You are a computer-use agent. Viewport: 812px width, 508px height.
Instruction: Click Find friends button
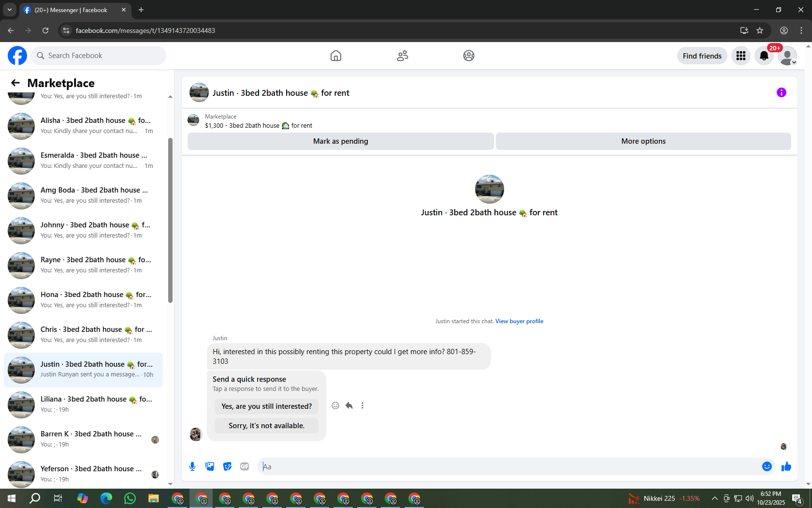coord(702,56)
